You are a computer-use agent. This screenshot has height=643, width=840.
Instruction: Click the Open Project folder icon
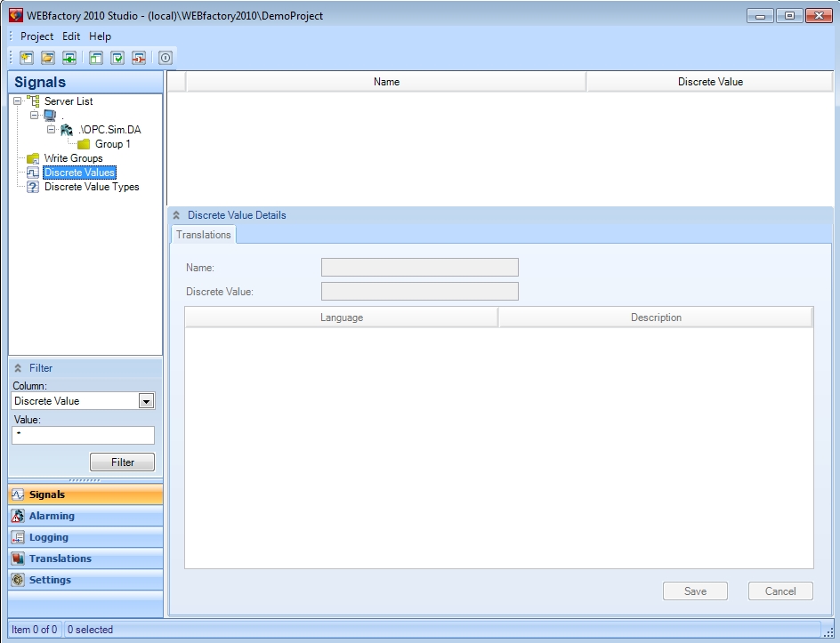[48, 59]
